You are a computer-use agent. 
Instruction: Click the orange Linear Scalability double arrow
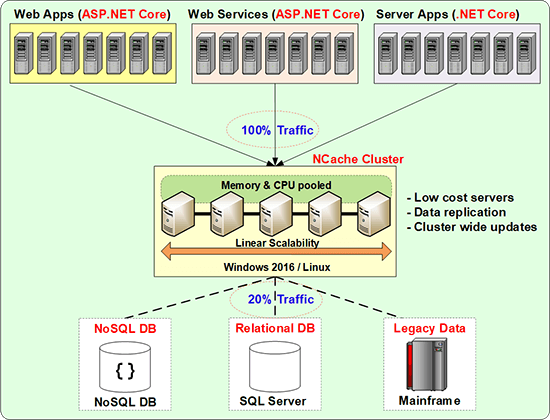tap(276, 251)
